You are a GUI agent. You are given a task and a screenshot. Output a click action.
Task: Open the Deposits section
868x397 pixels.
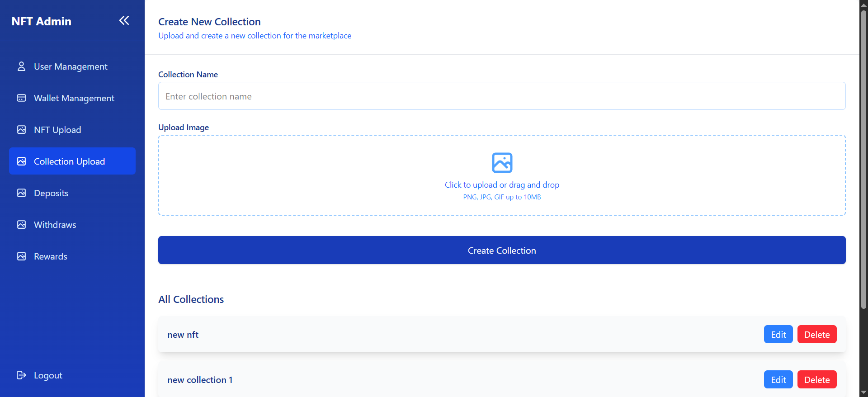[51, 193]
